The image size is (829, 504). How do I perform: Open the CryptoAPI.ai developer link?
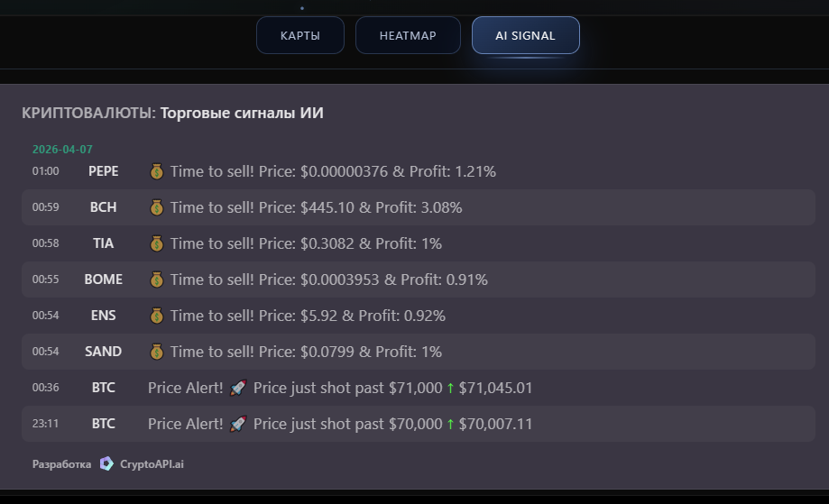pos(151,464)
